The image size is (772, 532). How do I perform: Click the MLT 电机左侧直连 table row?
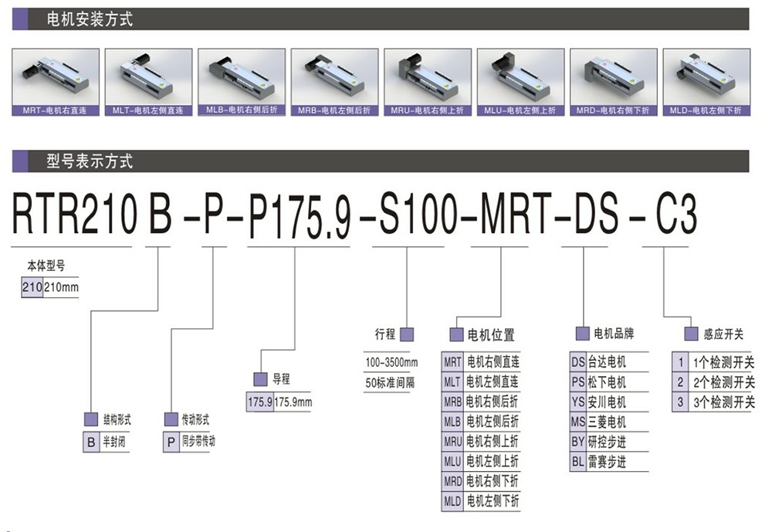click(481, 381)
